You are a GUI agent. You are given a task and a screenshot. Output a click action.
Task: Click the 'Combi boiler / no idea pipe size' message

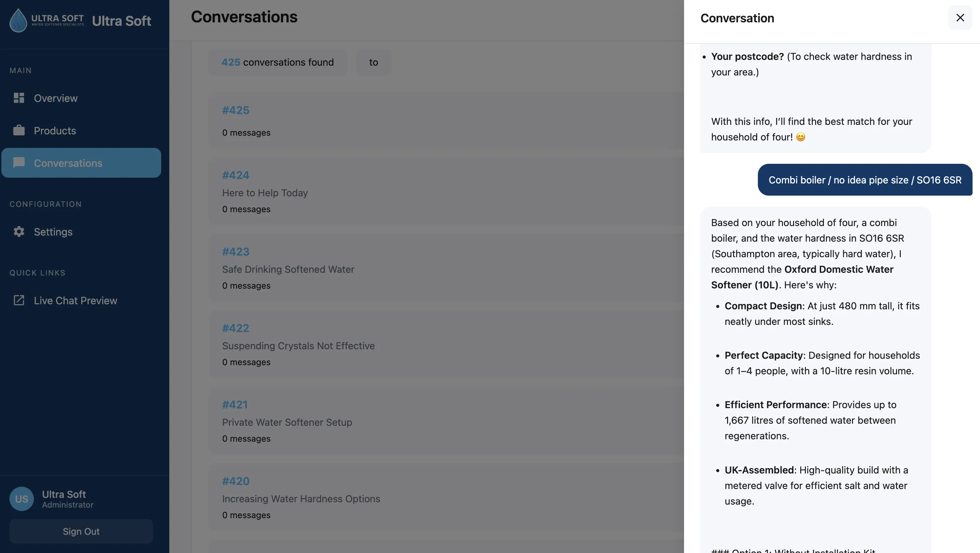[x=865, y=180]
